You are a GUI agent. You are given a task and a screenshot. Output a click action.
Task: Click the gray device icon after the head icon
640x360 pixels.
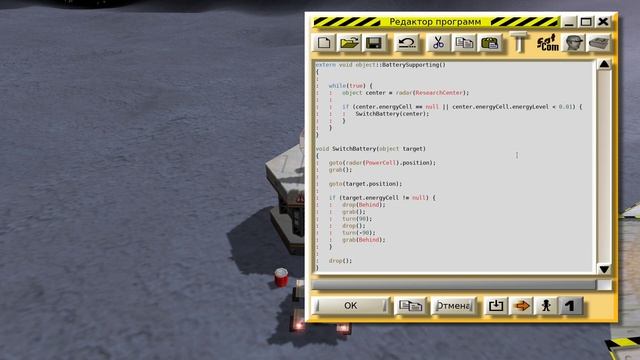[x=599, y=43]
